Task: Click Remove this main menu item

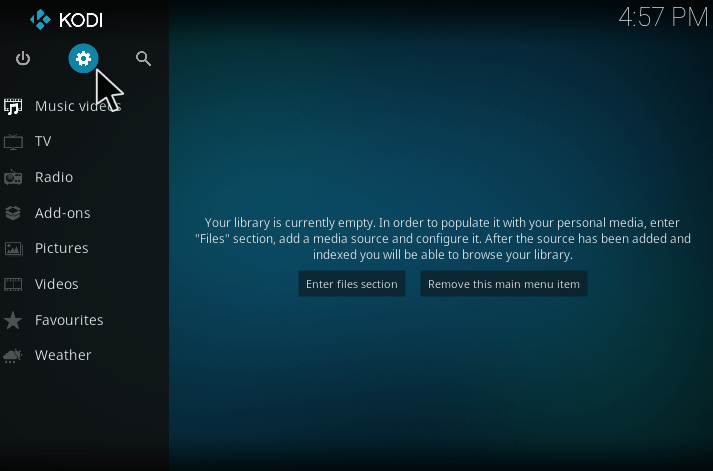Action: 503,284
